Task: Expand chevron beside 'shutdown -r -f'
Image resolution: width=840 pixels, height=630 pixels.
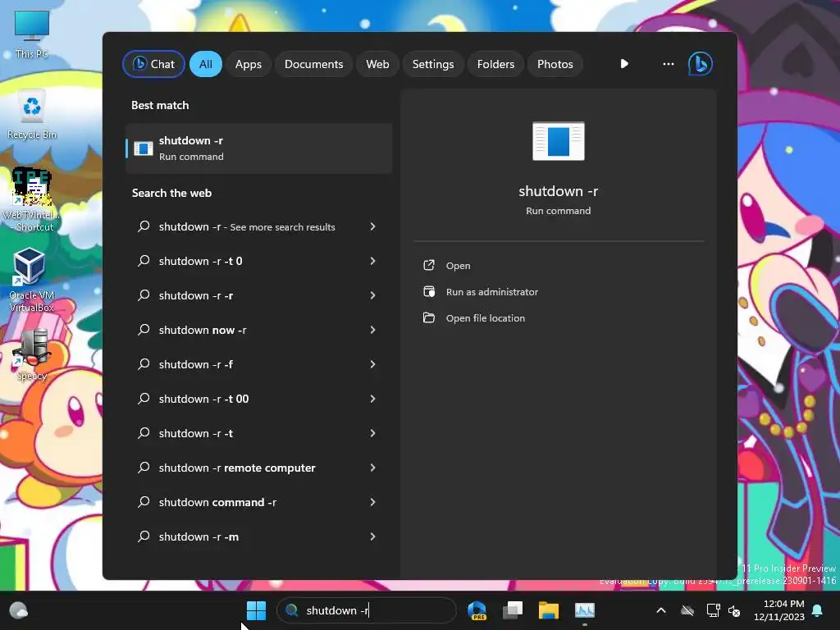Action: [x=373, y=364]
